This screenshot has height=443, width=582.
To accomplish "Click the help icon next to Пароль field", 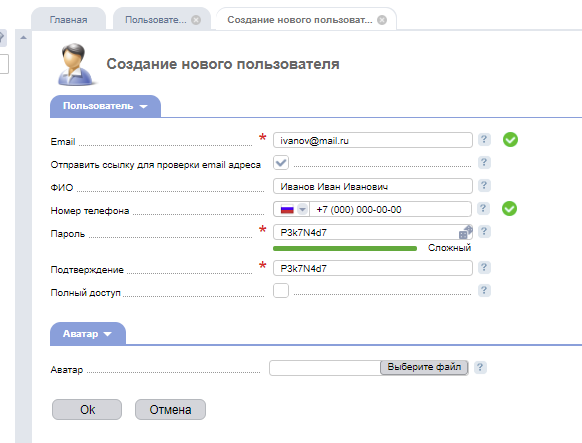I will pyautogui.click(x=484, y=232).
